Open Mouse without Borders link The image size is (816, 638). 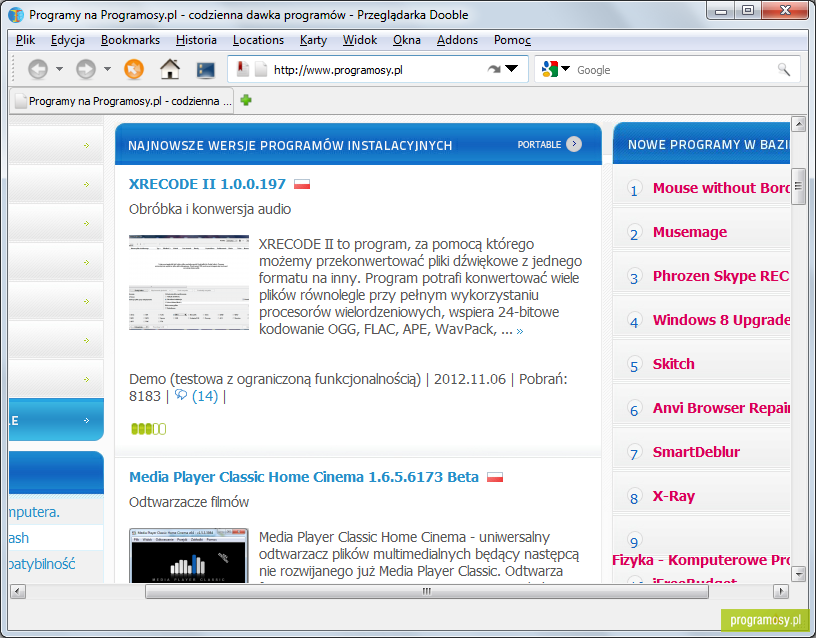coord(721,188)
